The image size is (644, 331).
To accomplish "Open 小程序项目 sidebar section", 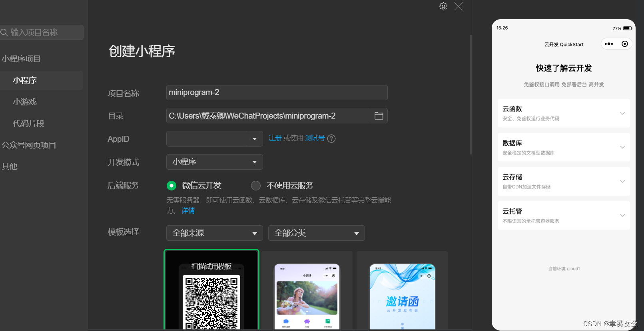I will 21,59.
